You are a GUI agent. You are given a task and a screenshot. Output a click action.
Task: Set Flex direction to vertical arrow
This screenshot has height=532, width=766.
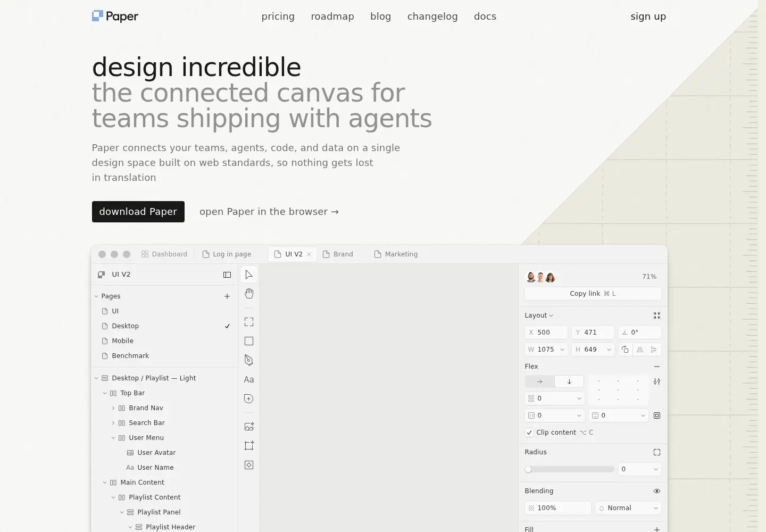click(x=569, y=381)
